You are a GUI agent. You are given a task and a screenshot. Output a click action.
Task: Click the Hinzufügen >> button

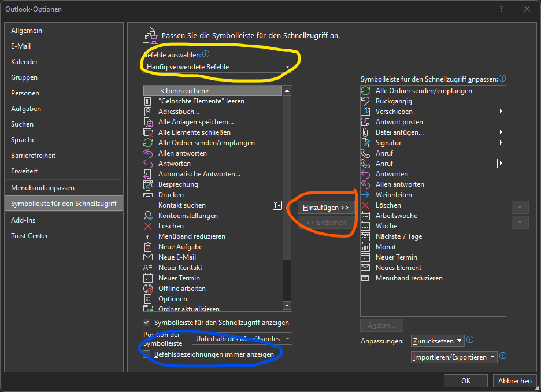(326, 208)
